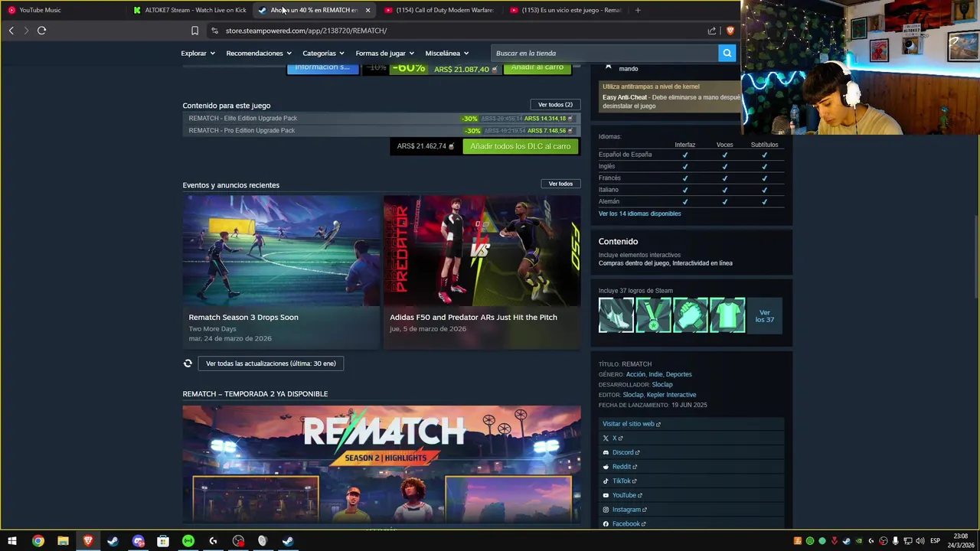Bookmark this page with the bookmark icon
This screenshot has width=980, height=551.
click(194, 31)
